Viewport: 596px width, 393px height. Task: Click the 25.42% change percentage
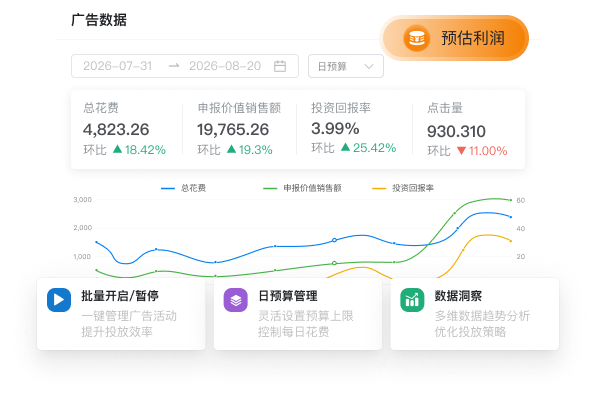(x=374, y=147)
